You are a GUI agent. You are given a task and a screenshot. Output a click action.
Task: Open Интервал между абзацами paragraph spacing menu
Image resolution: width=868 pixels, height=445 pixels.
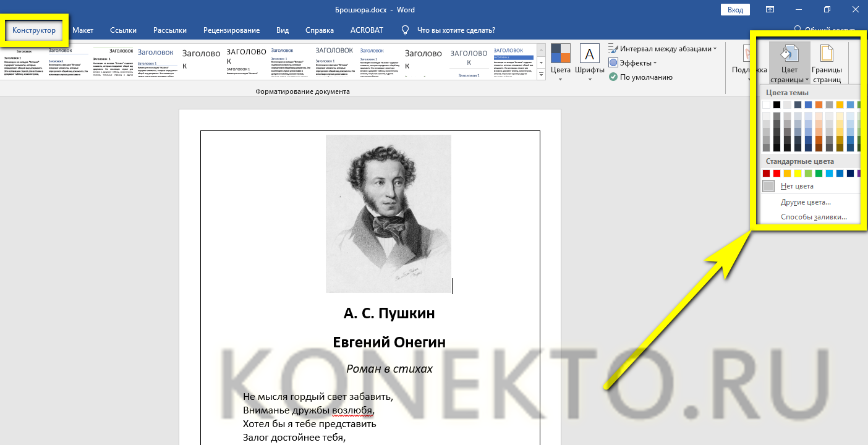click(x=663, y=48)
